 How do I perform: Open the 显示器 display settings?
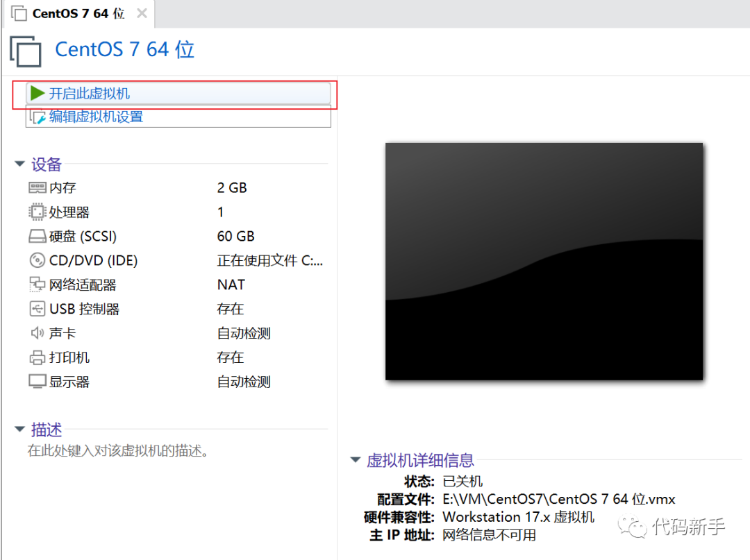69,382
